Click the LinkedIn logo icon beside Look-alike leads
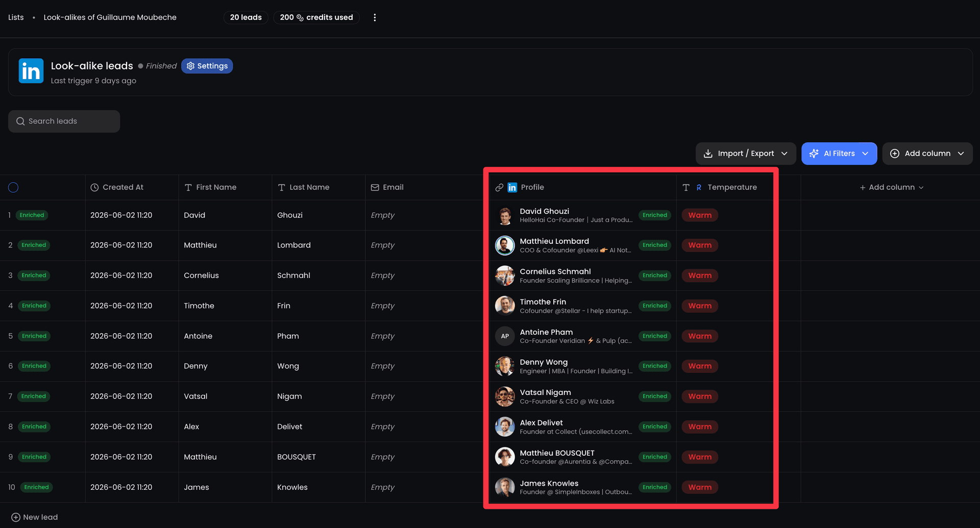 coord(31,71)
